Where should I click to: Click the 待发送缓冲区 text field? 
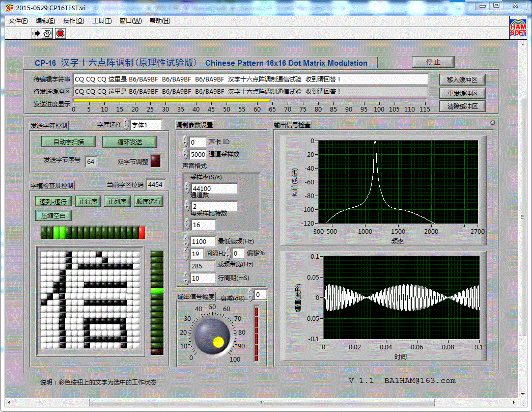250,92
